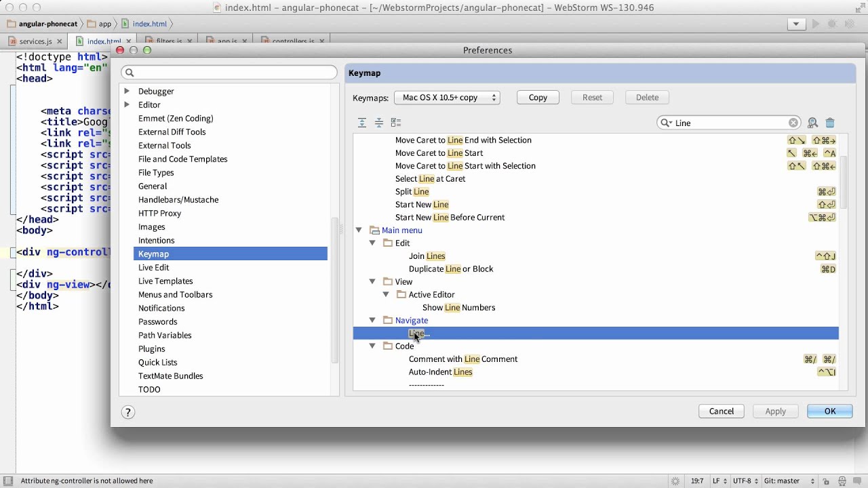Close the index.html editor tab
868x488 pixels.
coord(128,41)
